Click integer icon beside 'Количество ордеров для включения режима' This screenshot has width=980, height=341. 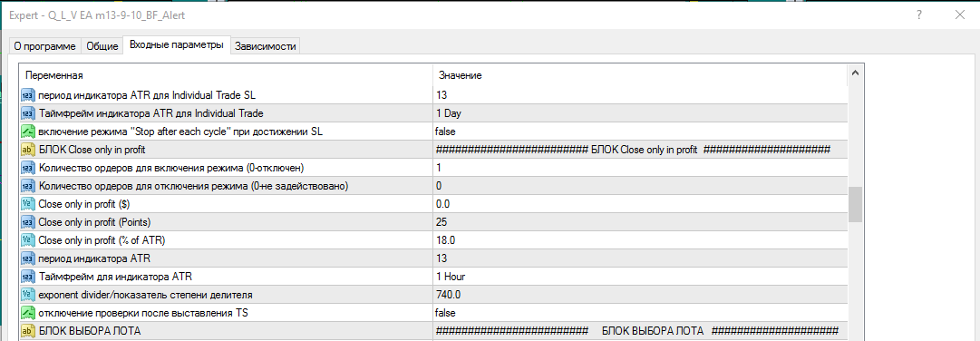click(29, 168)
